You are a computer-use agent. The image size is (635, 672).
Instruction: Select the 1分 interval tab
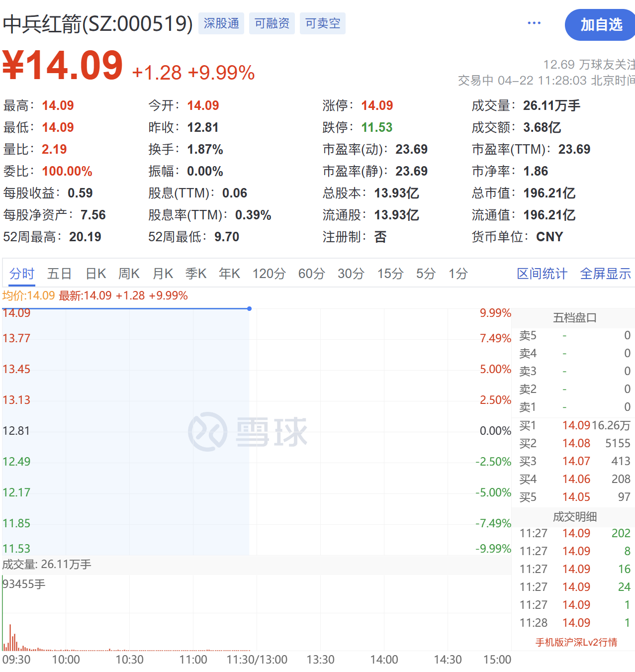click(458, 274)
